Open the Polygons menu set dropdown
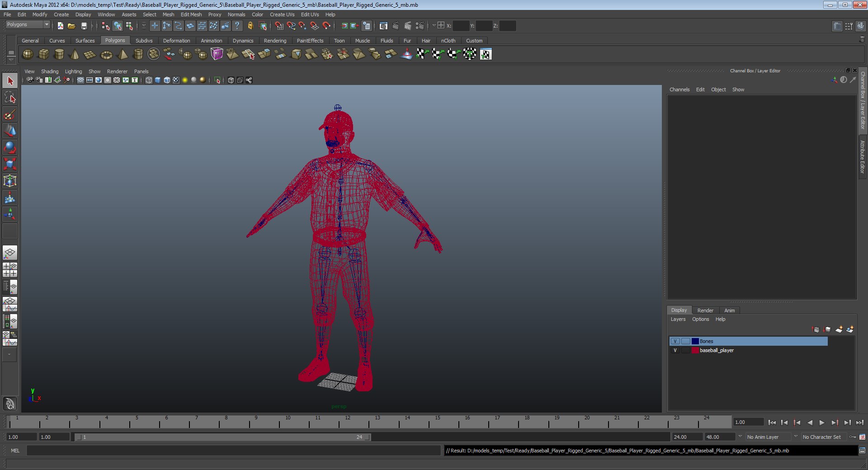Screen dimensions: 868x470 (28, 24)
